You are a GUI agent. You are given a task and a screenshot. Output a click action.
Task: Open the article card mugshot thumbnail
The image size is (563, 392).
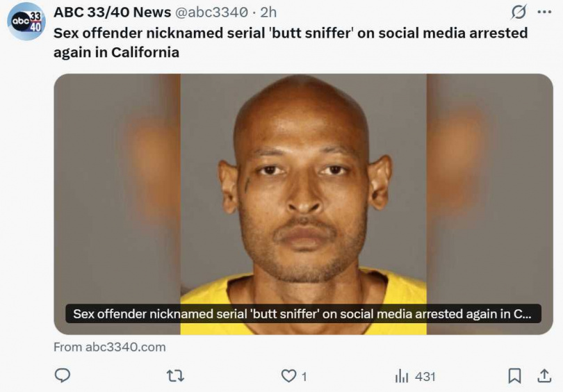[304, 204]
